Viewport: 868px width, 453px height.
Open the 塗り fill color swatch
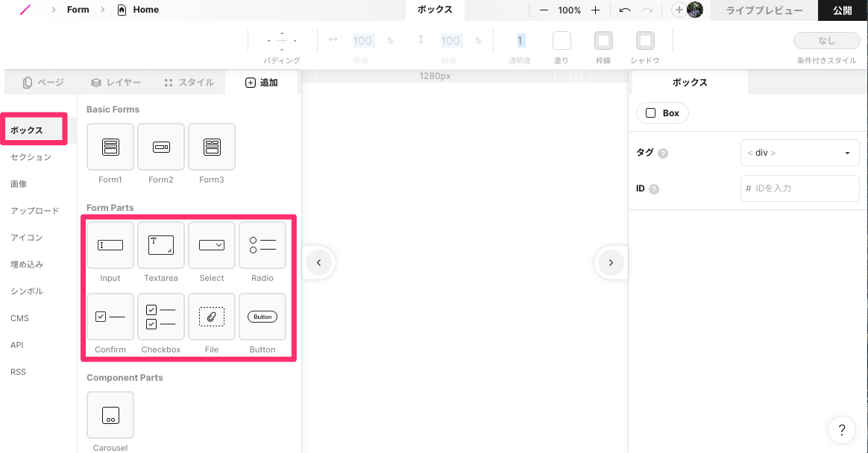562,40
